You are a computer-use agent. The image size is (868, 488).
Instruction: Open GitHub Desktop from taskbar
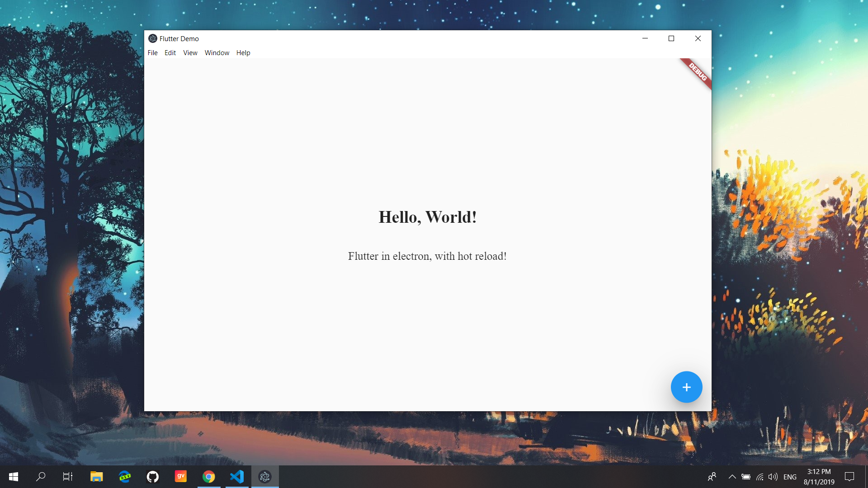click(x=153, y=477)
